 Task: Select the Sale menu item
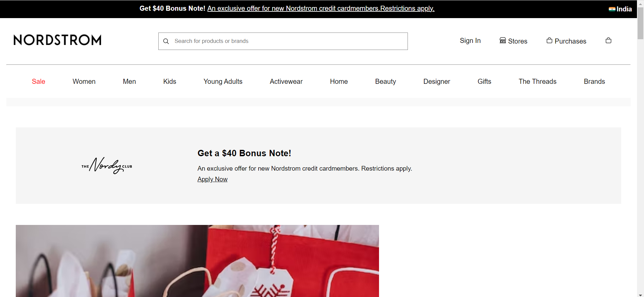pos(39,81)
